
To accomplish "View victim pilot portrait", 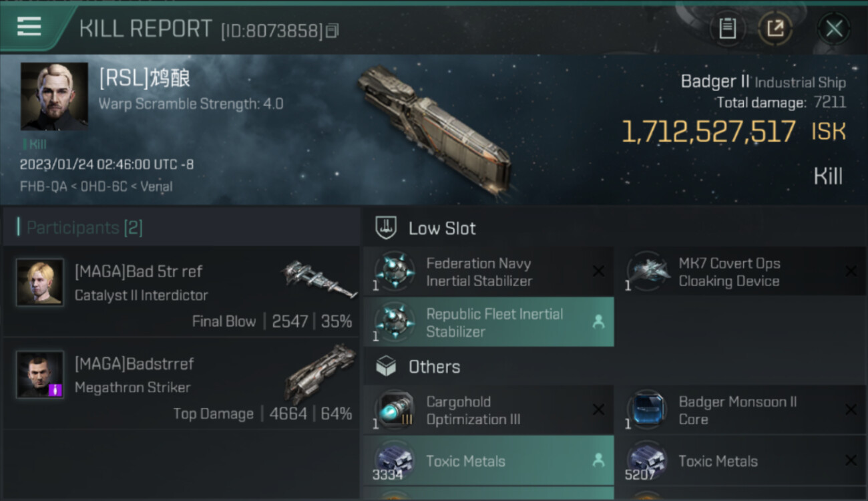I will pyautogui.click(x=54, y=96).
